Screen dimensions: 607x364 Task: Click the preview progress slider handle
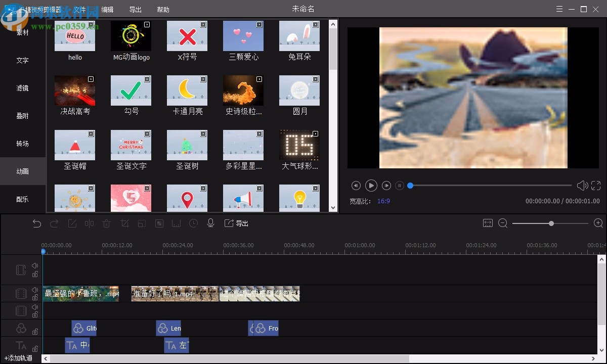[410, 186]
